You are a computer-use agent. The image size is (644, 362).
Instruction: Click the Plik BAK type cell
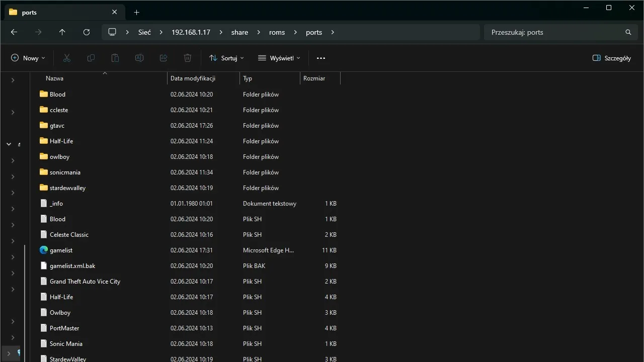pos(254,266)
